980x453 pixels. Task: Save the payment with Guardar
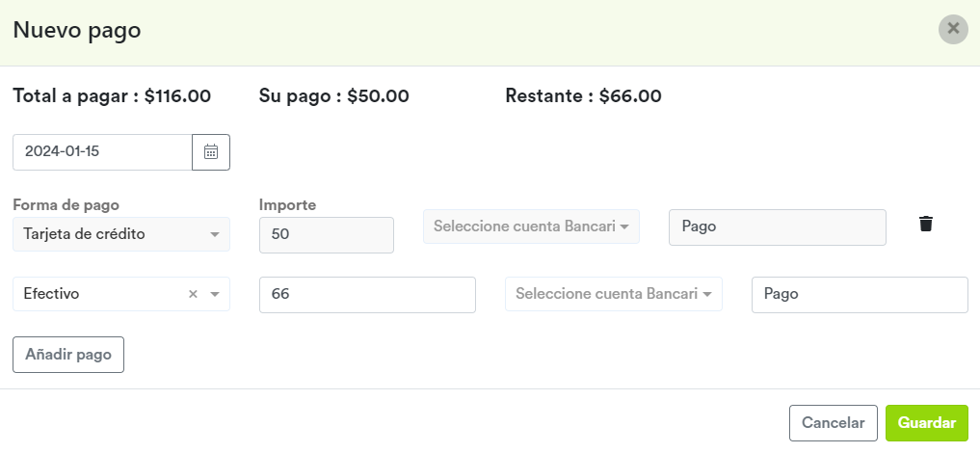927,423
